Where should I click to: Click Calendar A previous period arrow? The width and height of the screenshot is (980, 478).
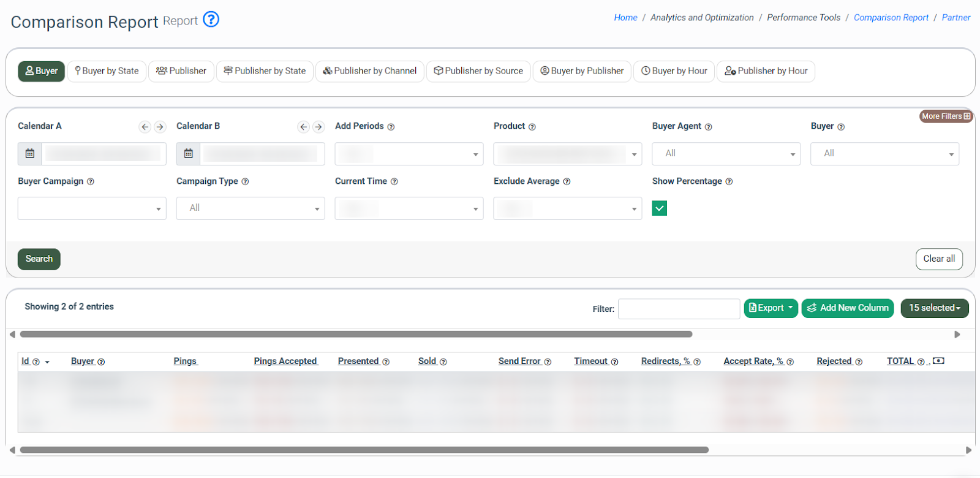click(145, 127)
